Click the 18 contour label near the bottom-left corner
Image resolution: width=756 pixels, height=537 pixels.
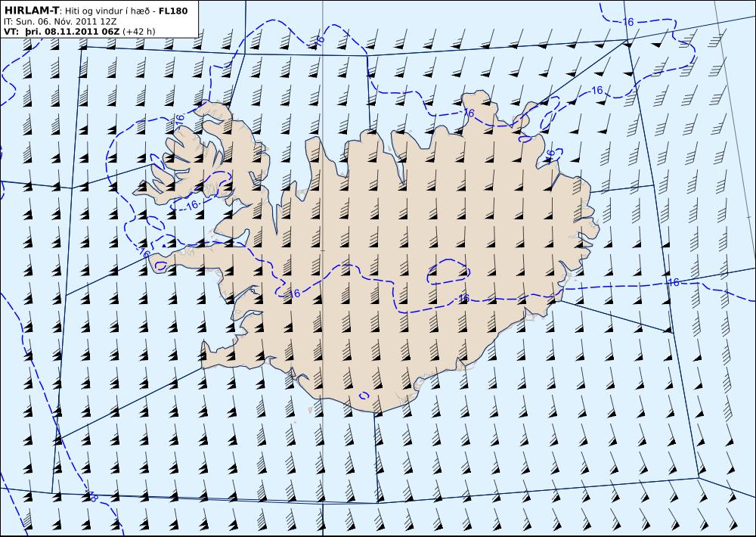(x=91, y=496)
